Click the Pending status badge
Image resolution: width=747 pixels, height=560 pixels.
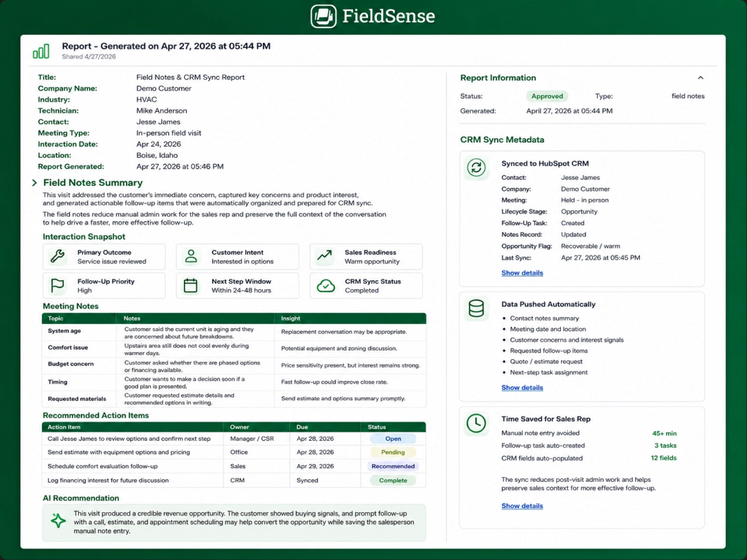[x=393, y=452]
